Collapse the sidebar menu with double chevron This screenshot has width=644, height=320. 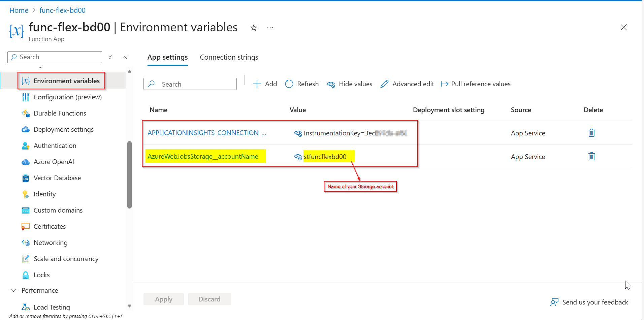coord(125,57)
